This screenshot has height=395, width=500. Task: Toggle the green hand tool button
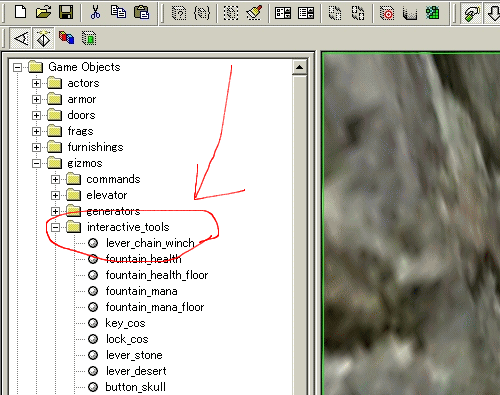[x=471, y=13]
